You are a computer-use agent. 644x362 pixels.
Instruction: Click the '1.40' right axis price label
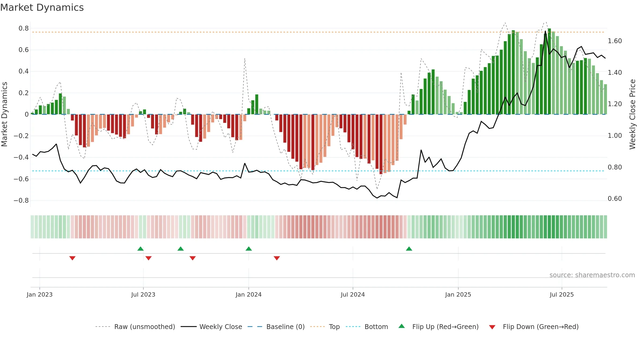(615, 72)
